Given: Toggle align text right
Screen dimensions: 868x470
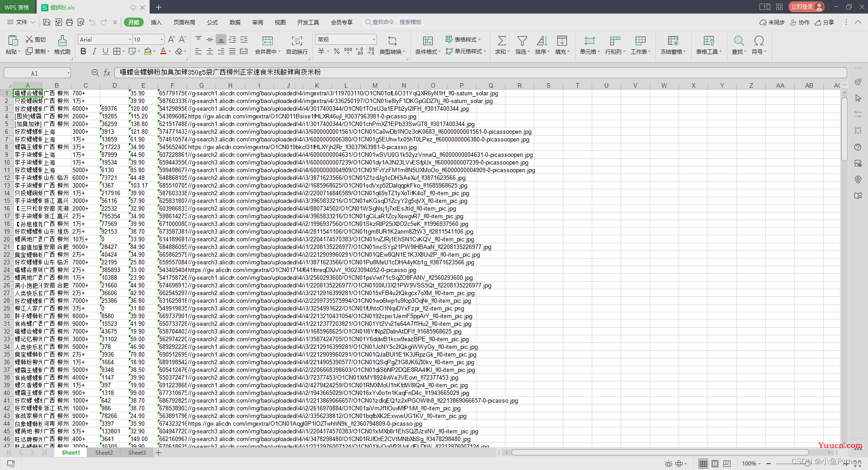Looking at the screenshot, I should [x=221, y=52].
